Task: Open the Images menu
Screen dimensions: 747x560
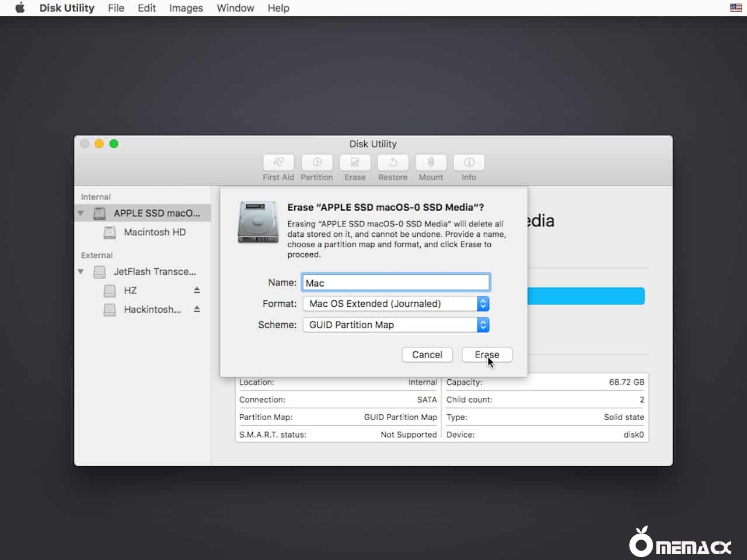Action: 186,8
